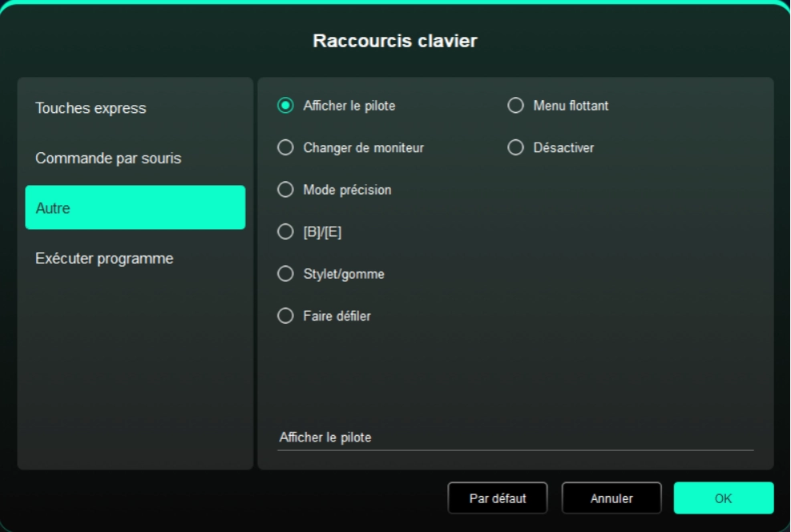Click the 'Menu flottant' label text
The height and width of the screenshot is (532, 791).
(571, 106)
